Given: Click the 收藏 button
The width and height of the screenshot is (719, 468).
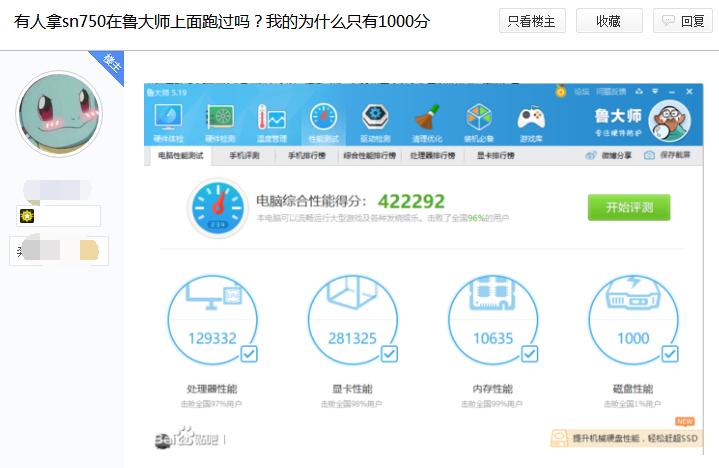Looking at the screenshot, I should 609,21.
